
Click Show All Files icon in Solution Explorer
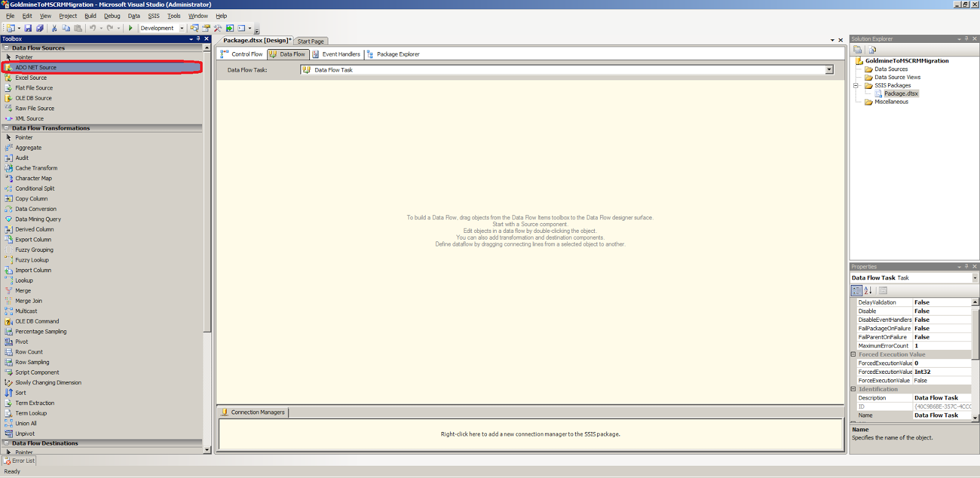click(x=872, y=50)
